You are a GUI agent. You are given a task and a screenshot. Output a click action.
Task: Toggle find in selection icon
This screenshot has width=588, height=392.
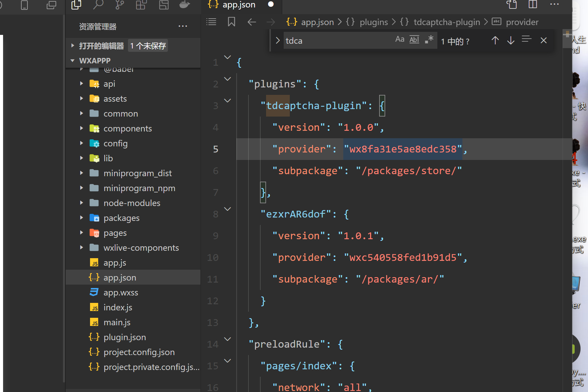[x=526, y=39]
